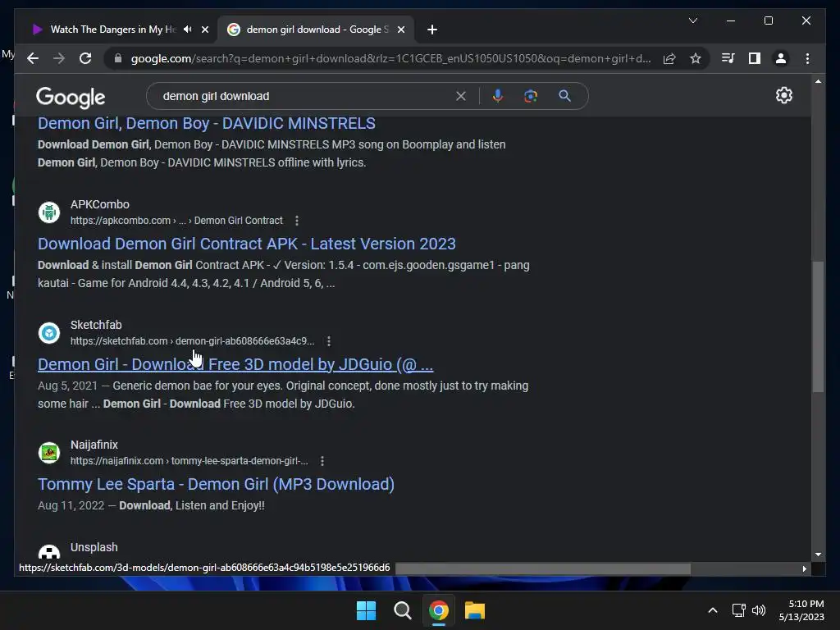Open the clock showing 5:10 PM
The image size is (840, 630).
(802, 610)
